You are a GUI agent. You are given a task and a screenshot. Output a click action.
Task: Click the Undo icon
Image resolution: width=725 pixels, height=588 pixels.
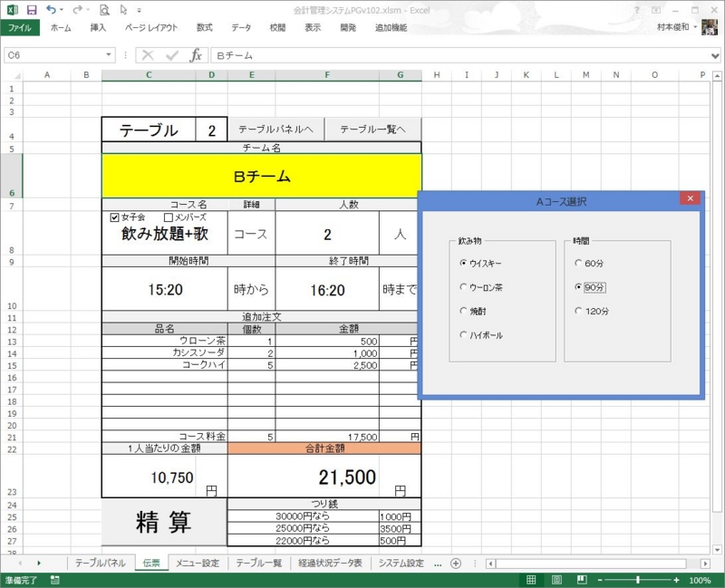click(x=53, y=10)
